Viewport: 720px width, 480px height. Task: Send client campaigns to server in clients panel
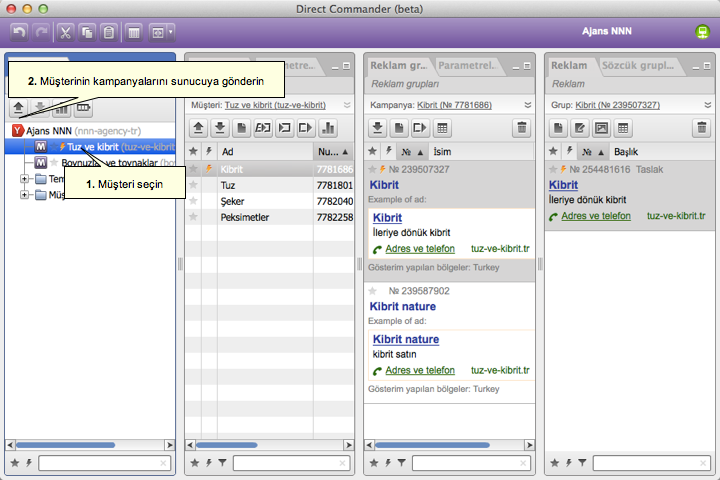pos(18,108)
